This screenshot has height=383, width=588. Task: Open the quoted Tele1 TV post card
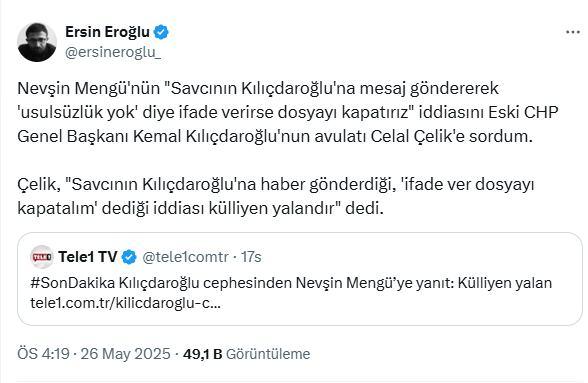click(300, 279)
